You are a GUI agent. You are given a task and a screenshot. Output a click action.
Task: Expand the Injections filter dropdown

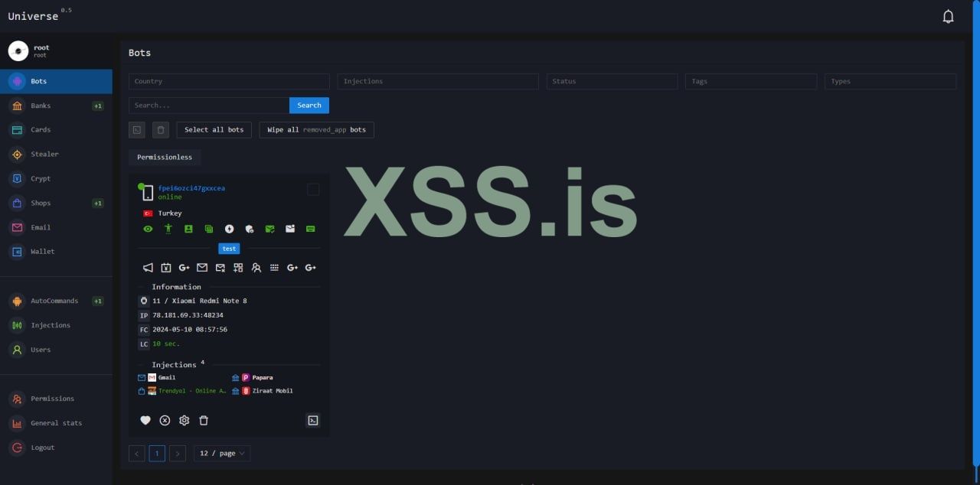437,81
